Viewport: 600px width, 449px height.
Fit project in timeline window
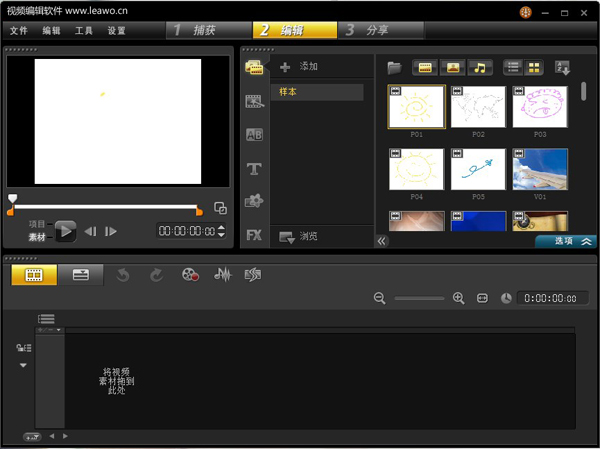(x=482, y=298)
